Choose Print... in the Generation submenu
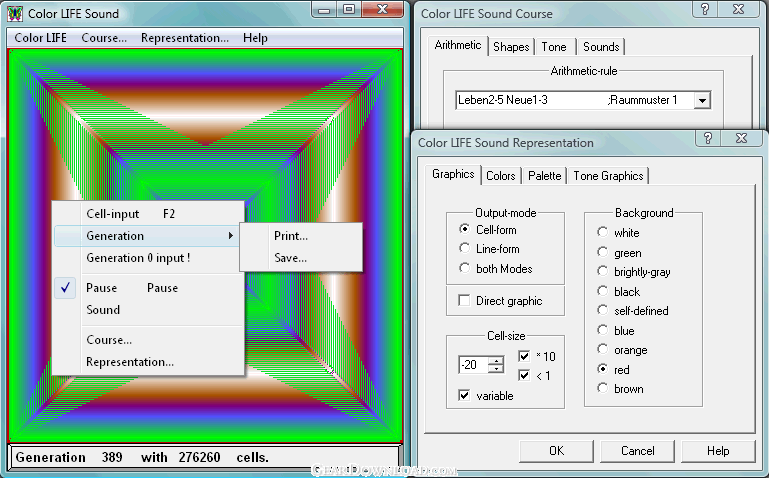769x478 pixels. [x=301, y=236]
